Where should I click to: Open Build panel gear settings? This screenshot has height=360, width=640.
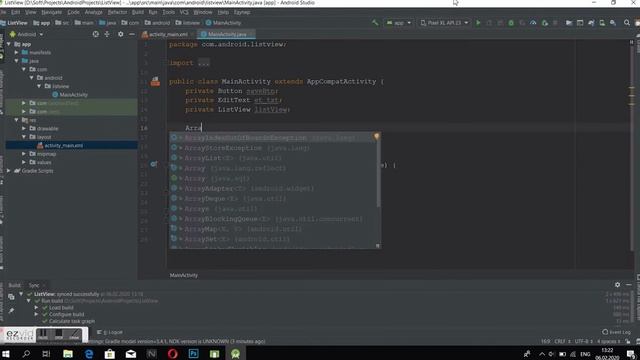point(617,284)
